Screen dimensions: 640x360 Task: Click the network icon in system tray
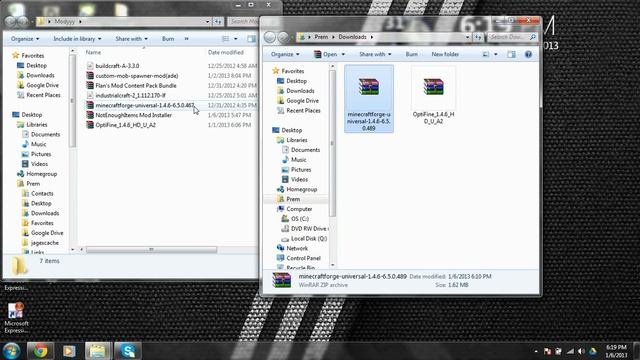[570, 351]
